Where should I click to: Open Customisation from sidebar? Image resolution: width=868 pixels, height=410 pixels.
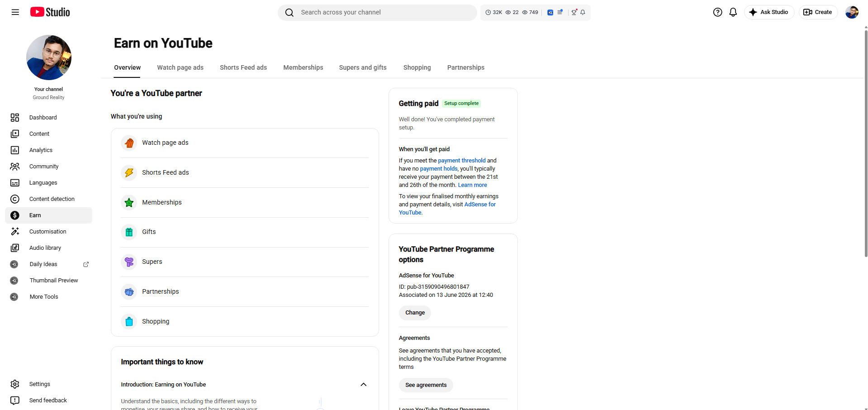pos(48,232)
